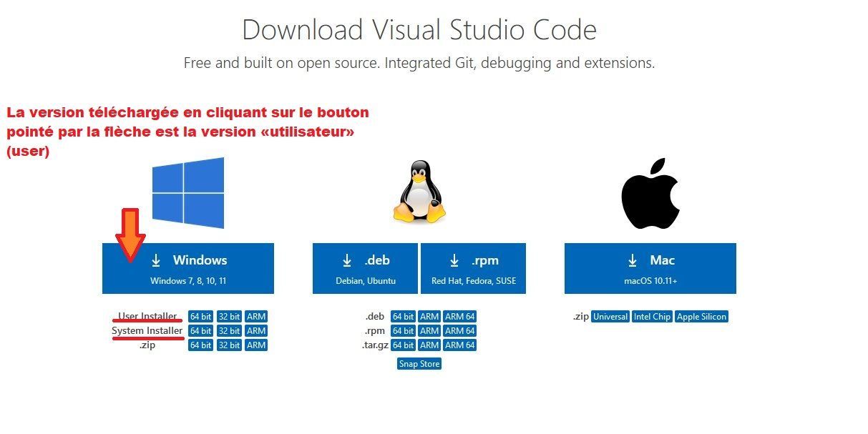Click the Apple logo icon

pyautogui.click(x=650, y=192)
